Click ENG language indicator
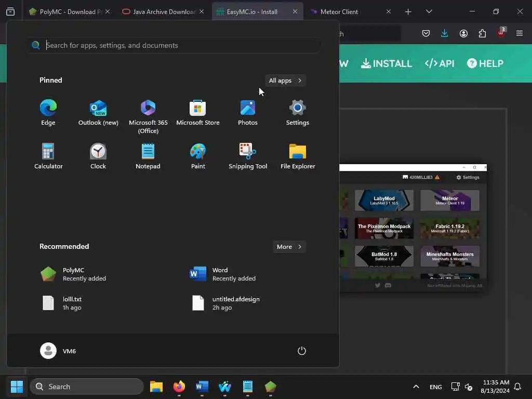This screenshot has width=532, height=399. 436,387
